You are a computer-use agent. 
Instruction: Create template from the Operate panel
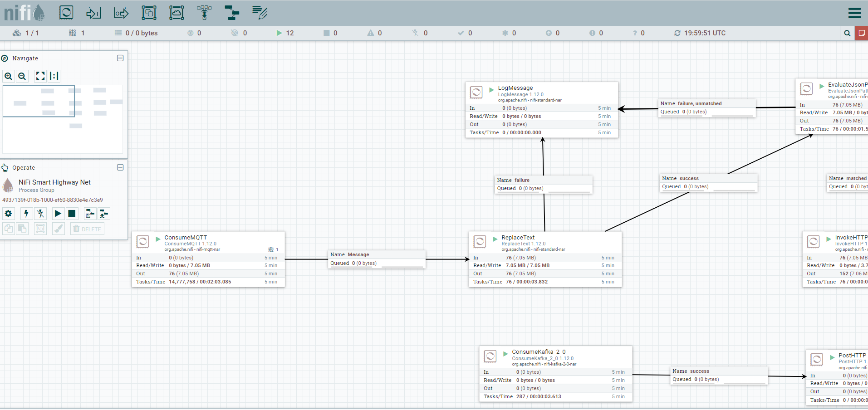(x=90, y=214)
